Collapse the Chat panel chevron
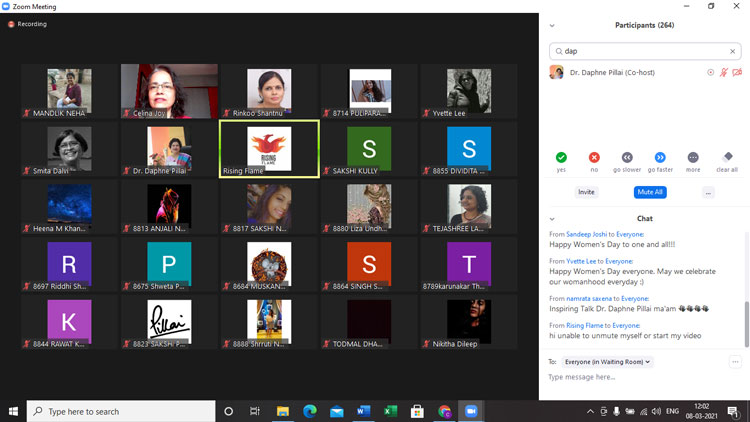The image size is (750, 422). pyautogui.click(x=553, y=218)
